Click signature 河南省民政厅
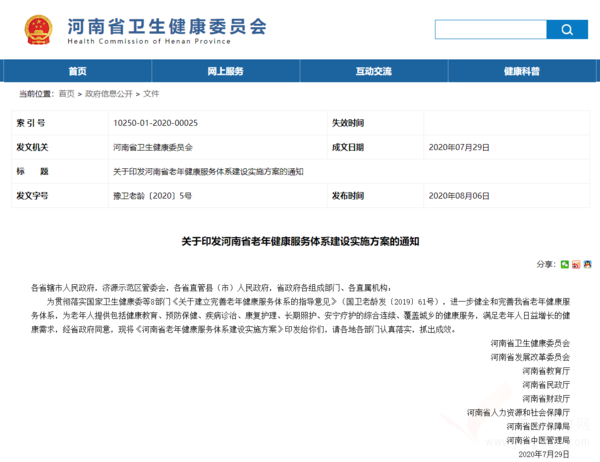Image resolution: width=600 pixels, height=462 pixels. [x=546, y=385]
